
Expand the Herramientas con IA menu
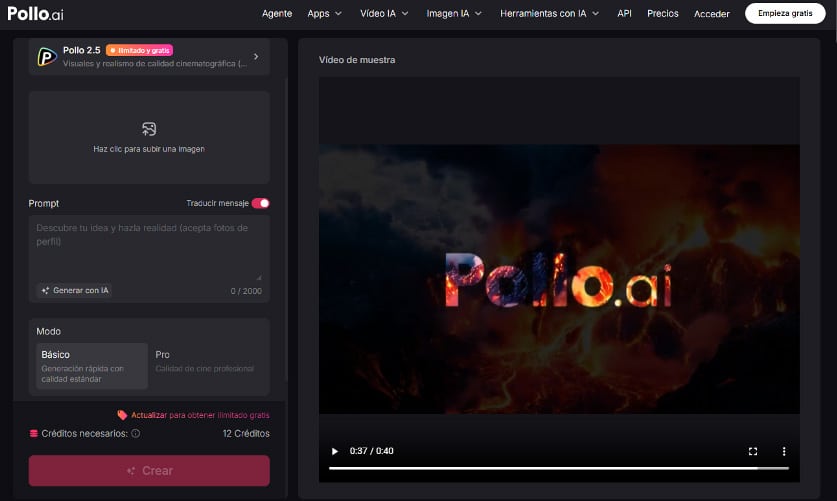pyautogui.click(x=549, y=14)
